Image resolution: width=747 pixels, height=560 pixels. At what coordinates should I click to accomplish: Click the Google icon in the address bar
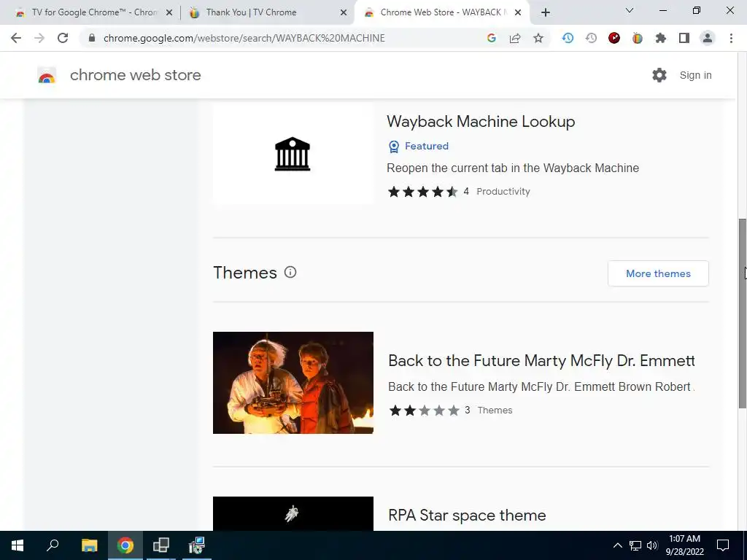tap(492, 38)
